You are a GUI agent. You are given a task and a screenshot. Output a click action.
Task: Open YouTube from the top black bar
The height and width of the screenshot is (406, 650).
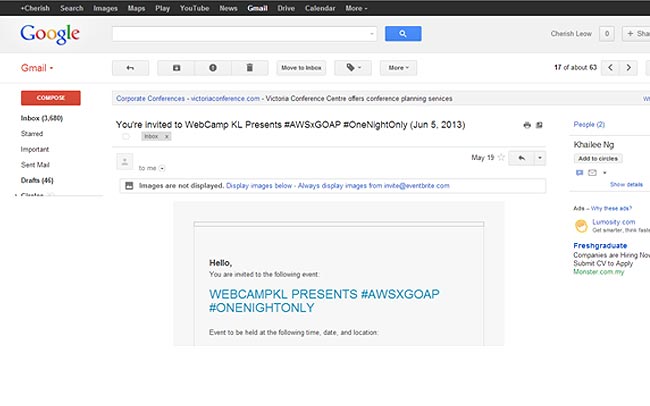point(194,7)
